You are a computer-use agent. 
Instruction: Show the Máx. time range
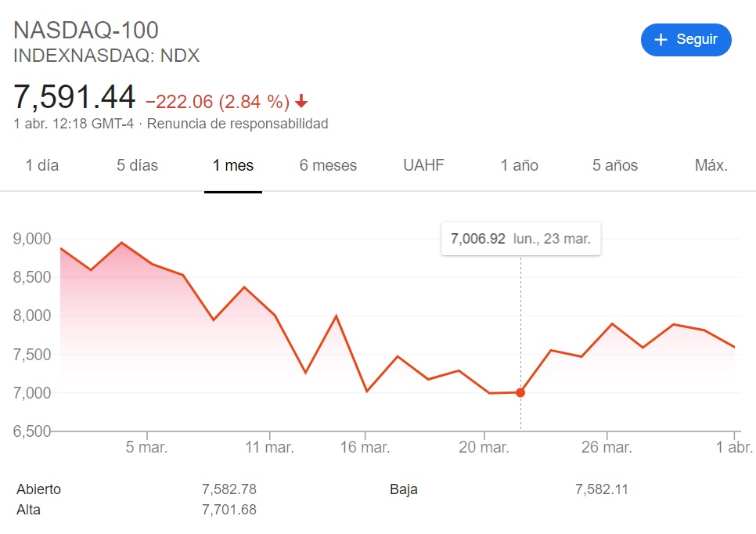click(x=711, y=165)
